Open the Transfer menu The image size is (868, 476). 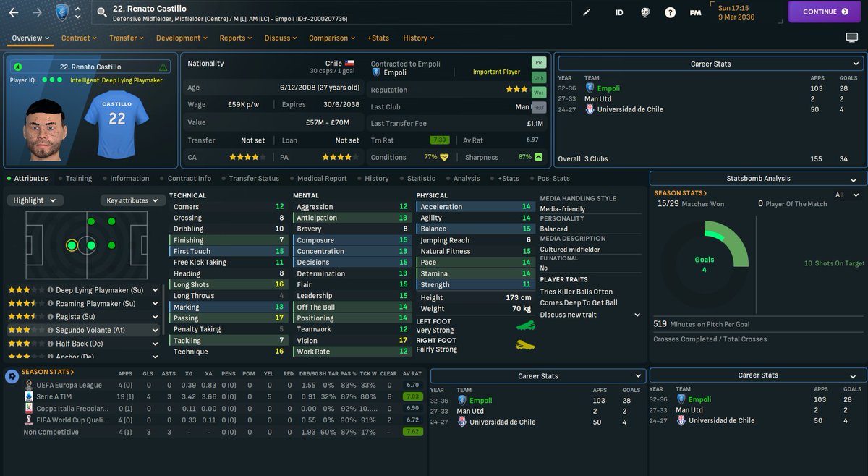click(127, 38)
